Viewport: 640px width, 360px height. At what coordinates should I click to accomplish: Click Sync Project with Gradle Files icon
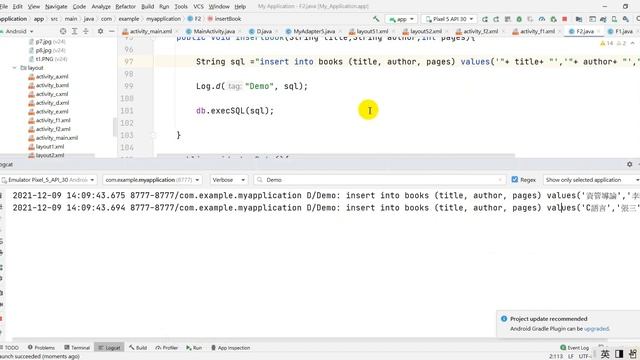click(603, 19)
